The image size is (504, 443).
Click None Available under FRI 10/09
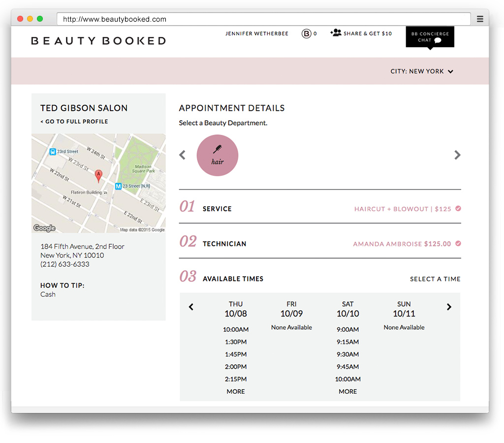tap(291, 328)
